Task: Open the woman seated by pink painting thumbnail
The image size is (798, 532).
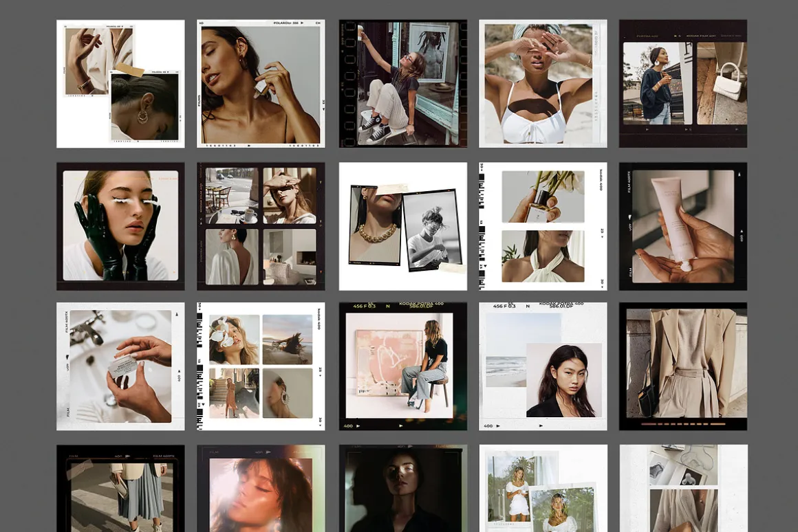Action: [x=403, y=367]
